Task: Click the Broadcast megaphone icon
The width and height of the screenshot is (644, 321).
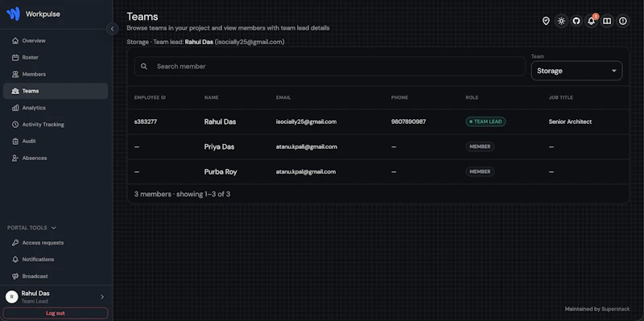Action: coord(15,276)
